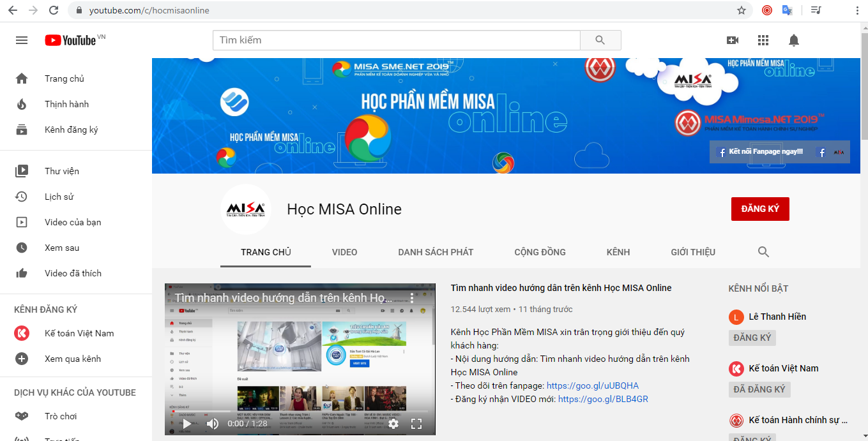The width and height of the screenshot is (868, 441).
Task: Open the Chrome three-dot menu
Action: (857, 10)
